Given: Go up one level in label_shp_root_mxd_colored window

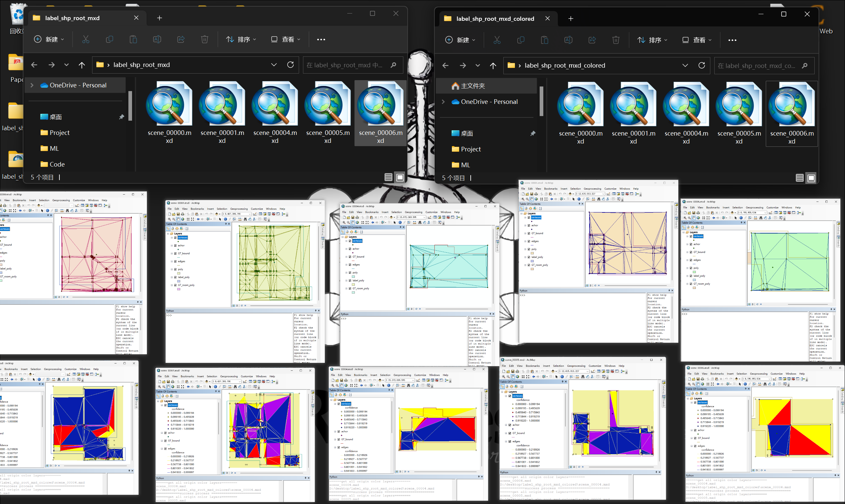Looking at the screenshot, I should coord(493,66).
